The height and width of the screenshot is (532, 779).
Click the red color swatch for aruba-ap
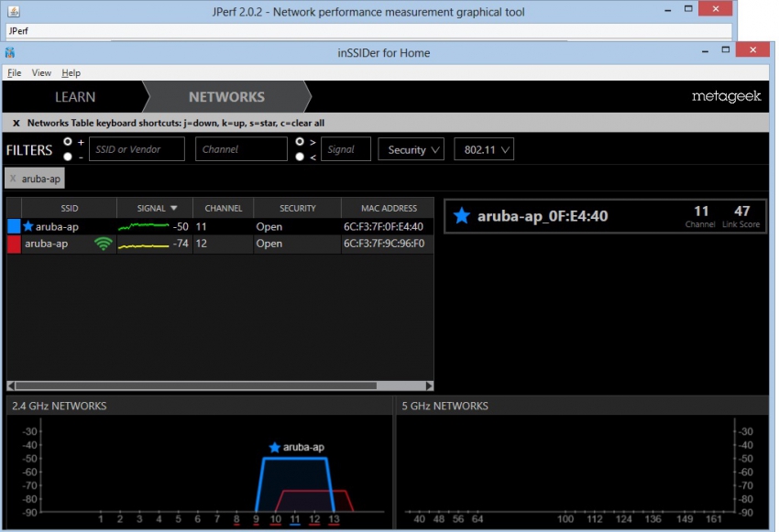[14, 244]
